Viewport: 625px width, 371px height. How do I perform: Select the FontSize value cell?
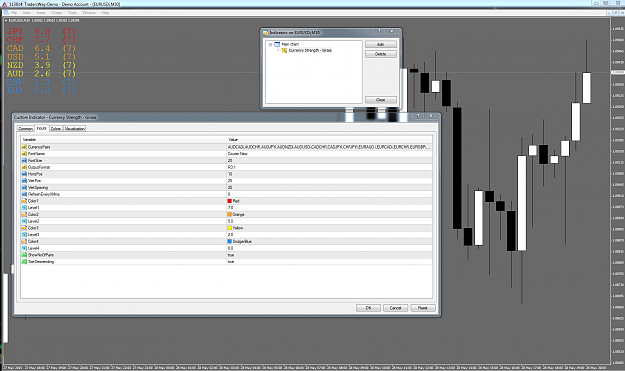[x=329, y=161]
